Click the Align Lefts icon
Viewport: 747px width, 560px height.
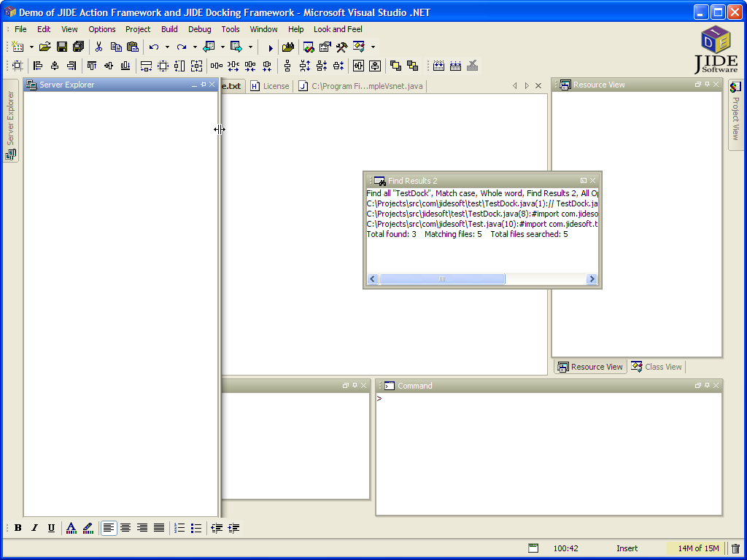tap(38, 66)
